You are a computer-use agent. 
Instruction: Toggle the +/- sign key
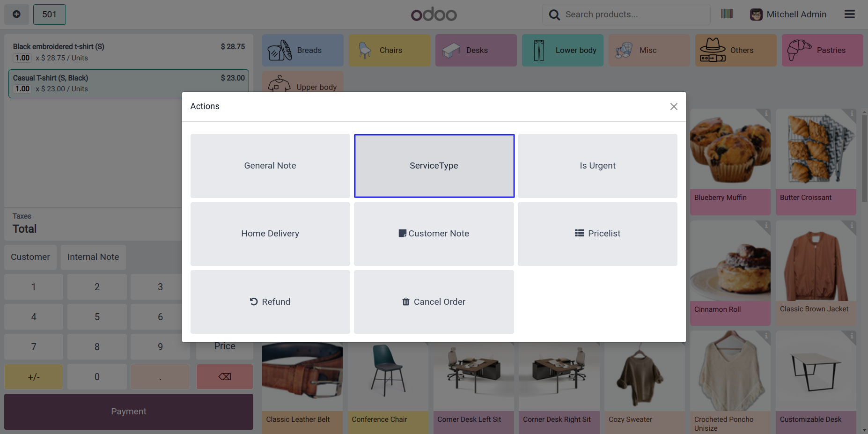(34, 377)
